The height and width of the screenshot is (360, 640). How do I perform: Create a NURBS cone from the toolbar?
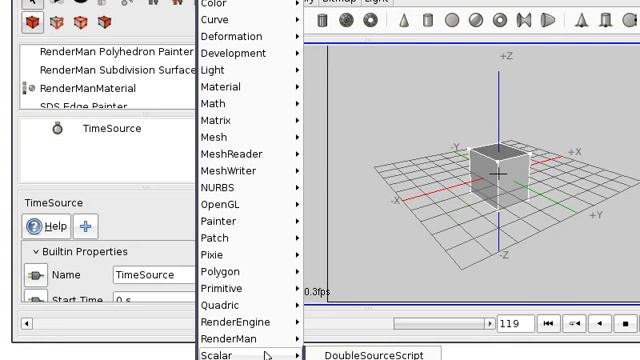click(582, 20)
